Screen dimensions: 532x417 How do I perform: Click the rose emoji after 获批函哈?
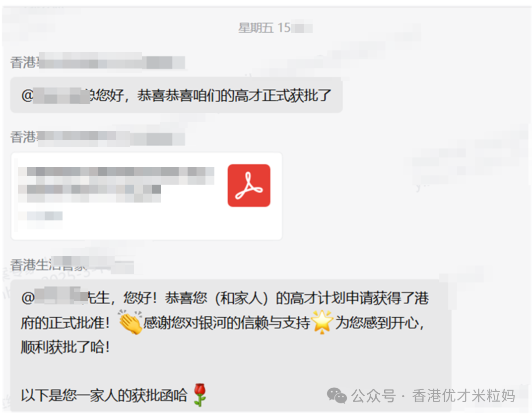click(x=200, y=395)
